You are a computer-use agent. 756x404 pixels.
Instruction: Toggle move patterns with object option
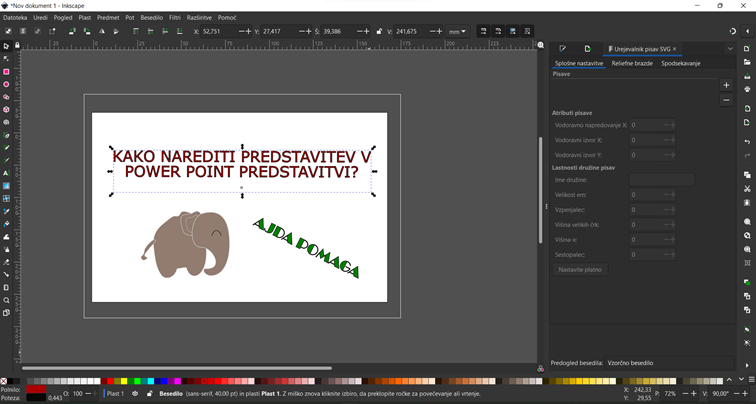coord(527,31)
